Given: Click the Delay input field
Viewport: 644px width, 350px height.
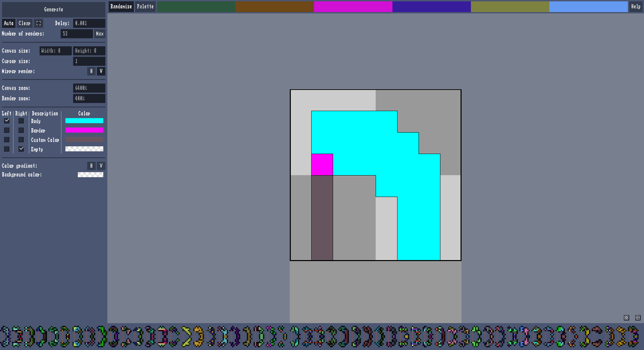Looking at the screenshot, I should [x=89, y=23].
